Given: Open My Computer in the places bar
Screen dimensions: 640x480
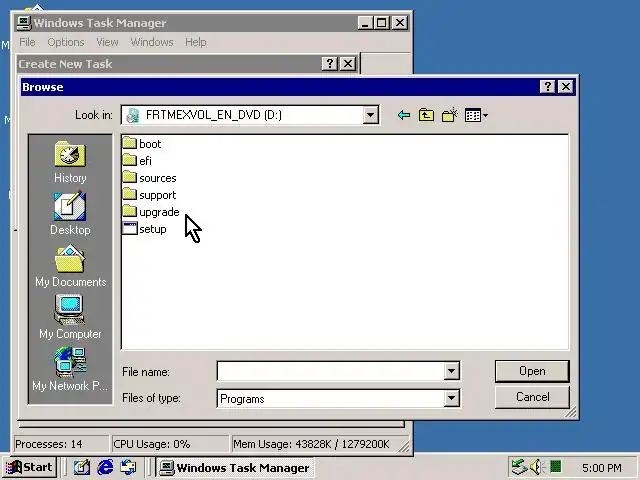Looking at the screenshot, I should pos(70,317).
